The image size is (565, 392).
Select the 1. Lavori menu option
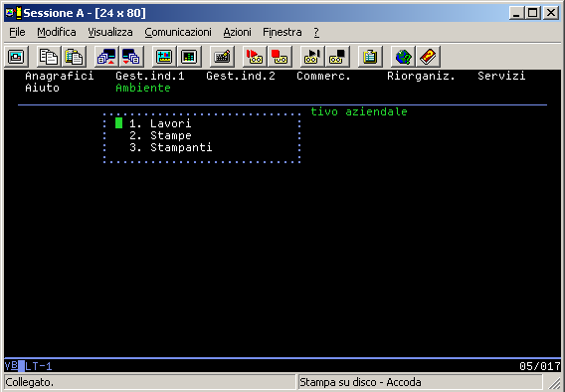160,123
